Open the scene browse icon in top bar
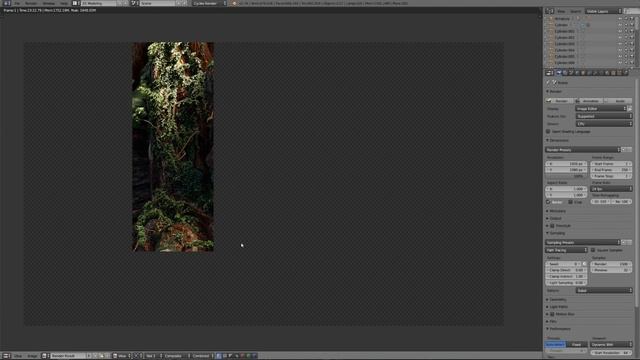Screen dimensions: 640x360 [x=134, y=3]
